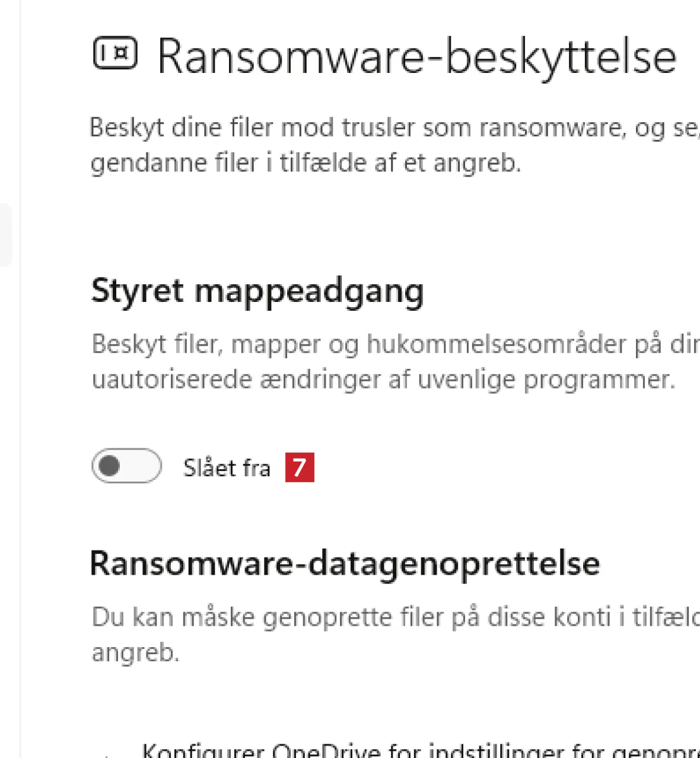Enable the Styret mappeadgang toggle switch
Image resolution: width=700 pixels, height=758 pixels.
pos(126,466)
